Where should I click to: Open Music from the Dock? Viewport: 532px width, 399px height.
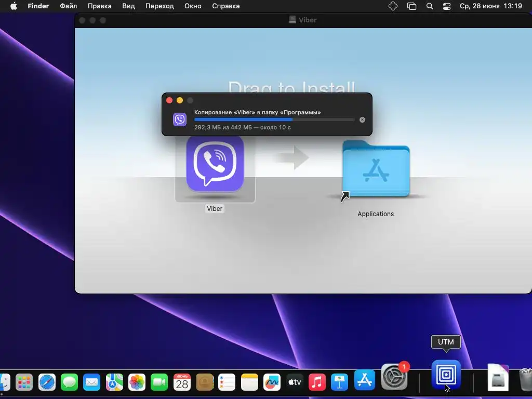coord(317,383)
